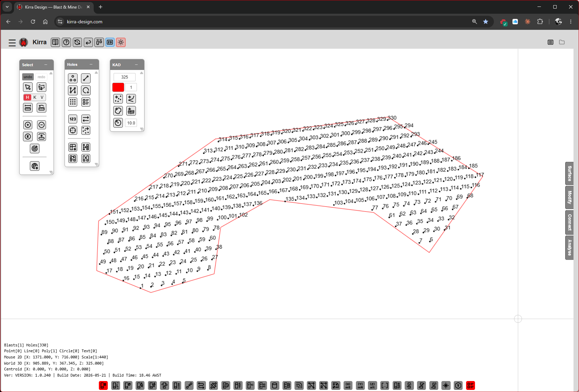Click the undo button

click(x=28, y=77)
